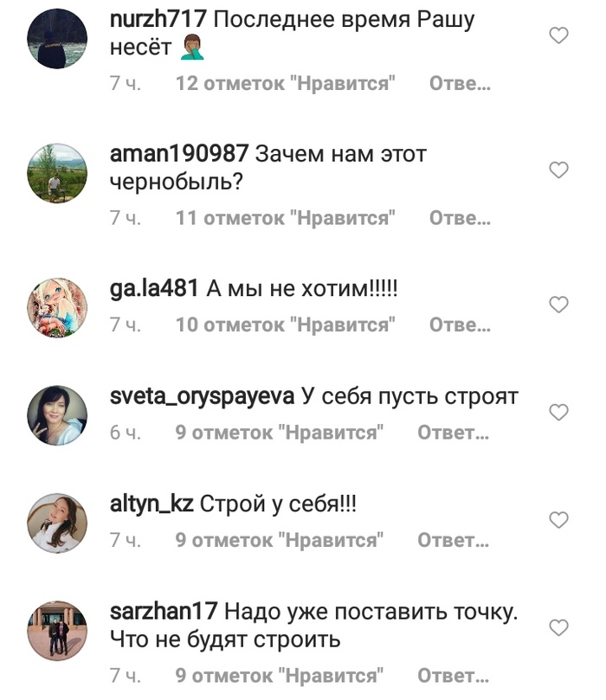
Task: View 12 likes on nurzh717's comment
Action: (x=286, y=83)
